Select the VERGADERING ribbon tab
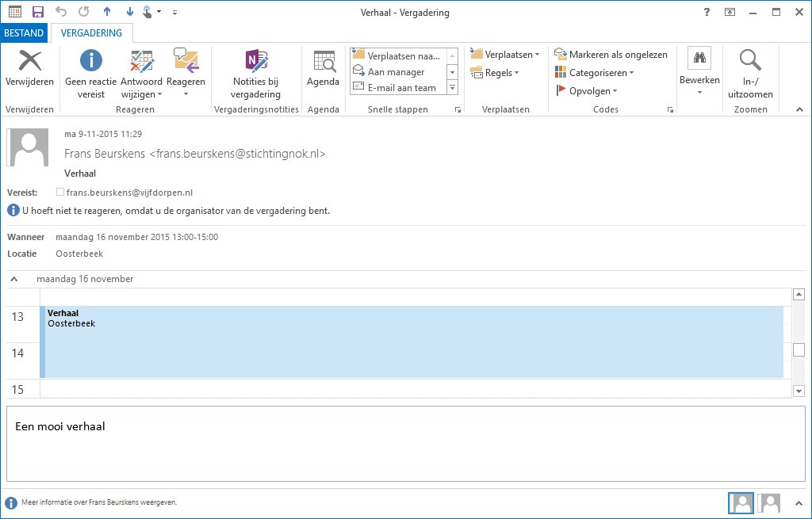The height and width of the screenshot is (519, 812). [x=92, y=33]
